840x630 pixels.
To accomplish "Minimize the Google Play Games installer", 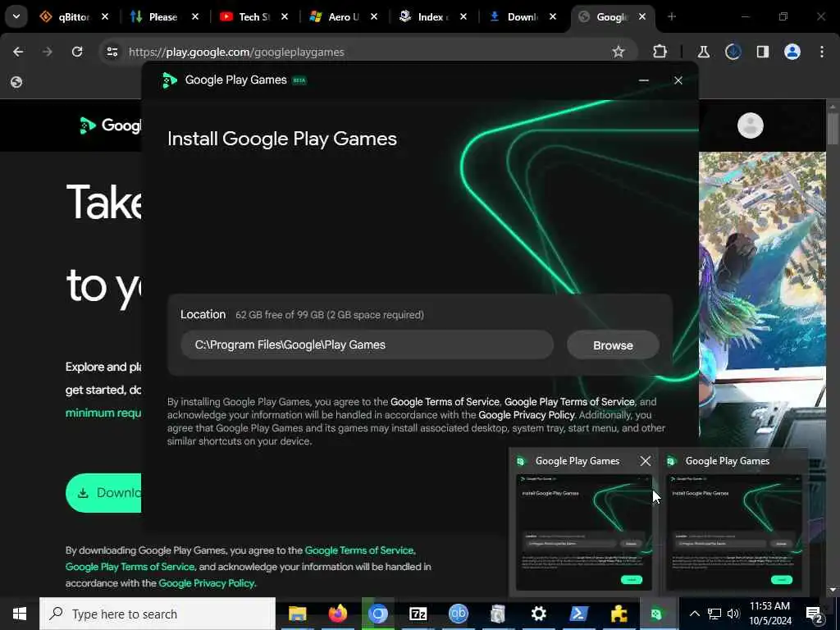I will point(643,80).
